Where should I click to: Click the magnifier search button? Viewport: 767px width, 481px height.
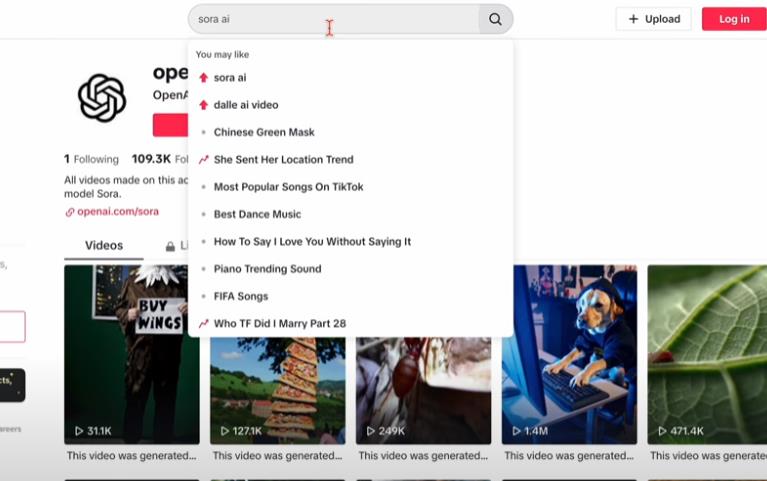click(496, 19)
